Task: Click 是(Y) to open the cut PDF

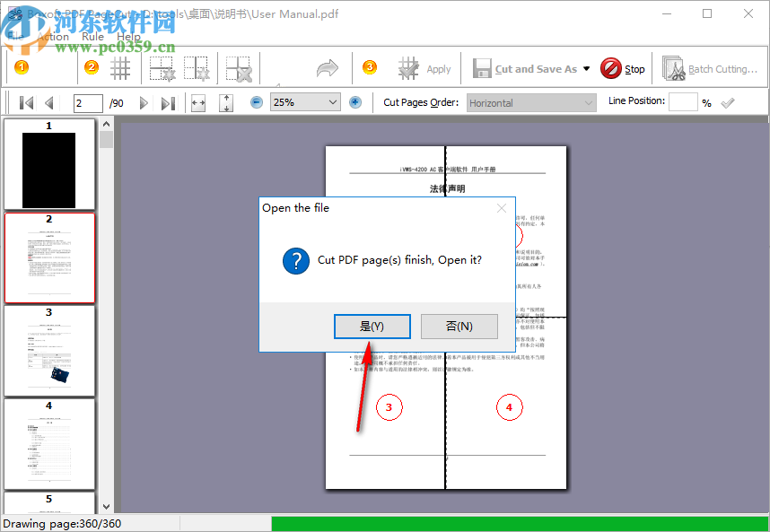Action: 372,326
